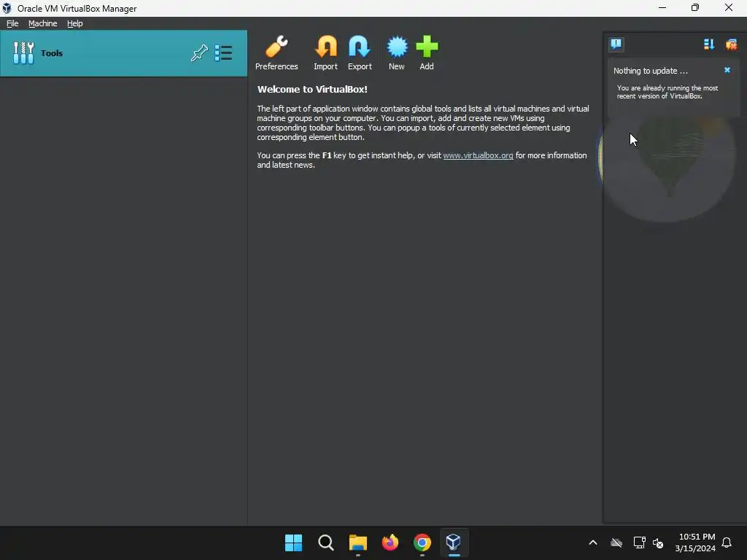Screen dimensions: 747x560
Task: Open the Windows notifications bell
Action: tap(727, 542)
